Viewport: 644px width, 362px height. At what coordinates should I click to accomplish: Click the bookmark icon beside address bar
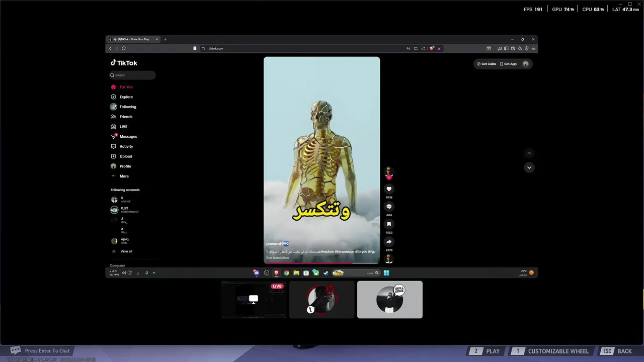[195, 48]
